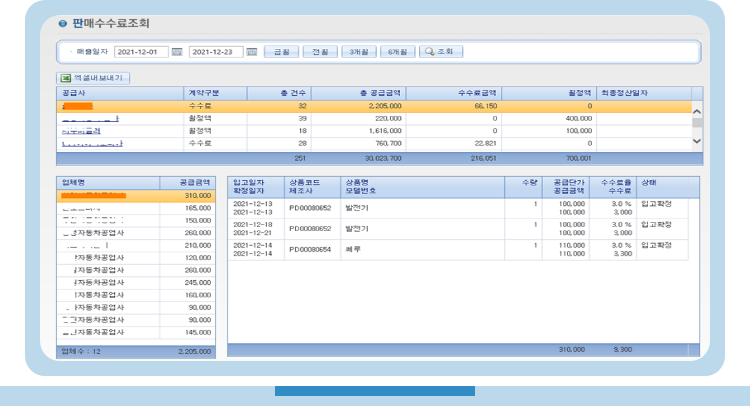
Task: Click the highlighted company row with 310,000
Action: 136,196
